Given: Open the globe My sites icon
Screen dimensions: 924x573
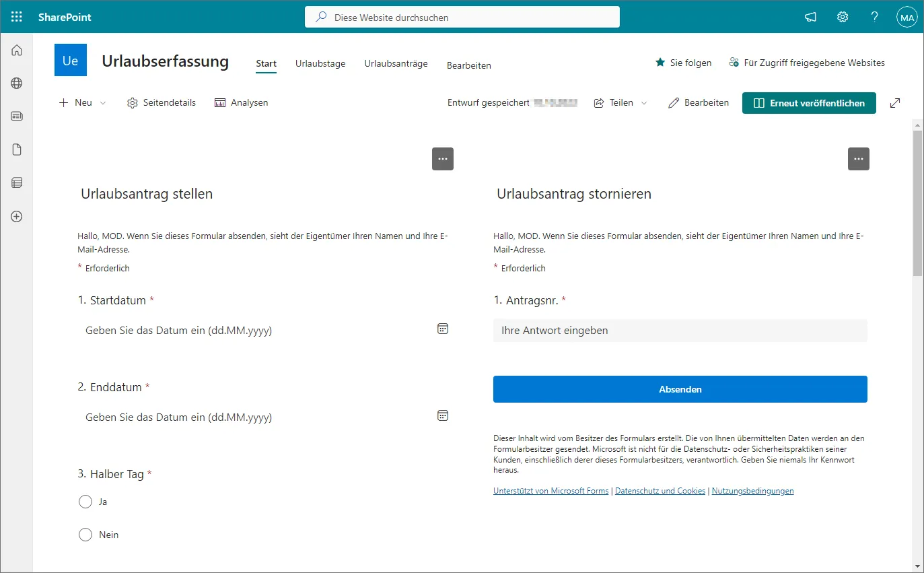Looking at the screenshot, I should click(17, 83).
